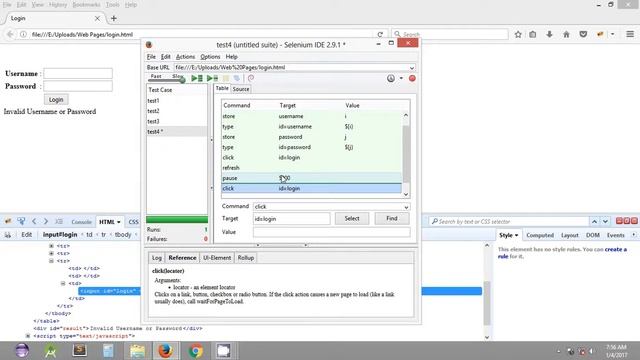Switch to the Source tab
640x360 pixels.
click(241, 89)
